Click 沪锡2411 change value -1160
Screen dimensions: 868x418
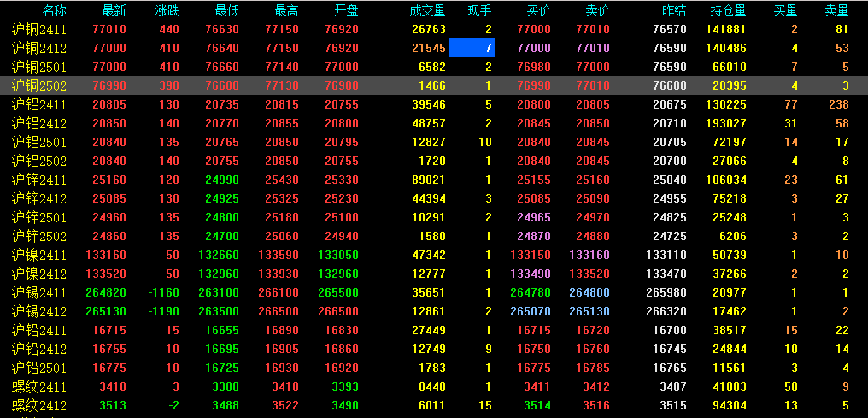pos(163,292)
